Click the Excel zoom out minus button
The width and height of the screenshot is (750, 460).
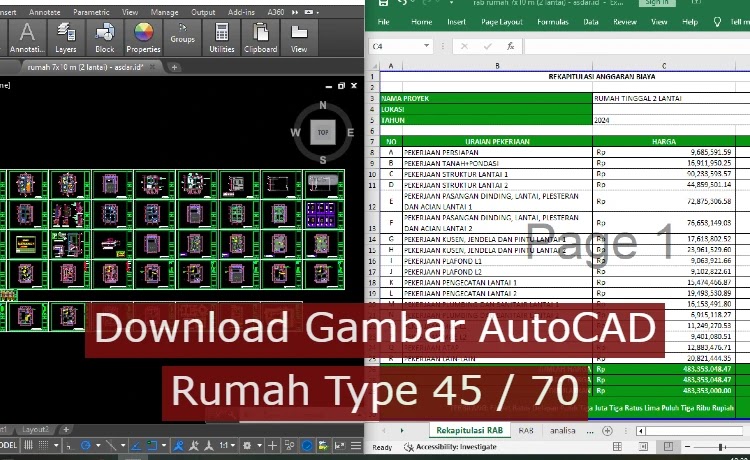click(x=687, y=447)
